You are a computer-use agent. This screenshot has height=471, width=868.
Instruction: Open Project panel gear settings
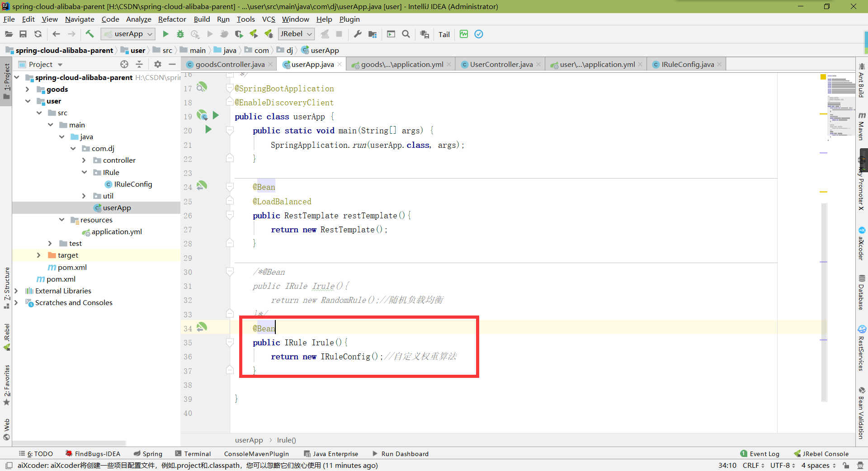[157, 64]
